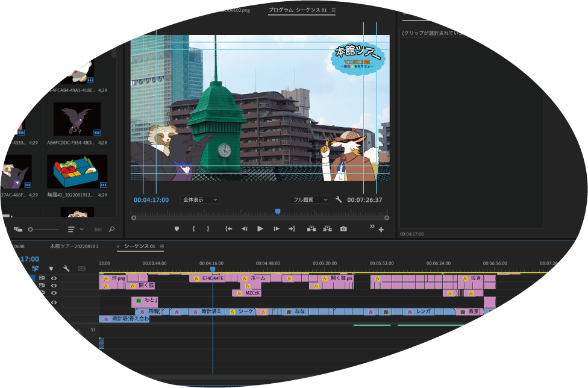
Task: Open the project panel sort icons menu
Action: (71, 230)
